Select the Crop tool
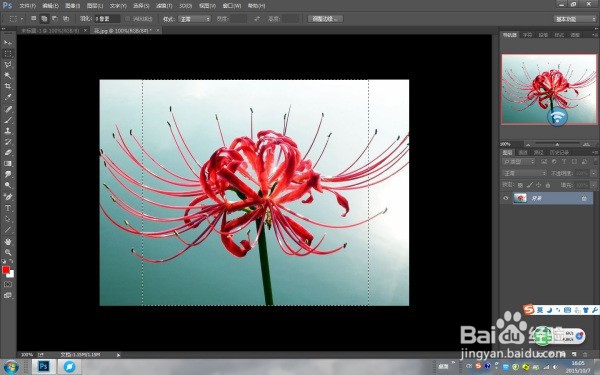The height and width of the screenshot is (375, 600). (8, 86)
